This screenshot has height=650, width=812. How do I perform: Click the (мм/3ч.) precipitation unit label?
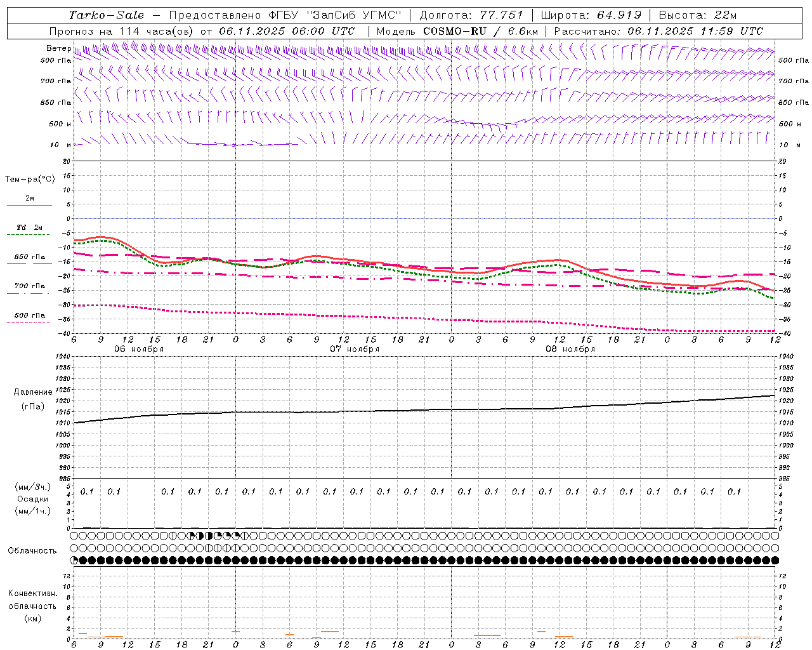tap(33, 487)
